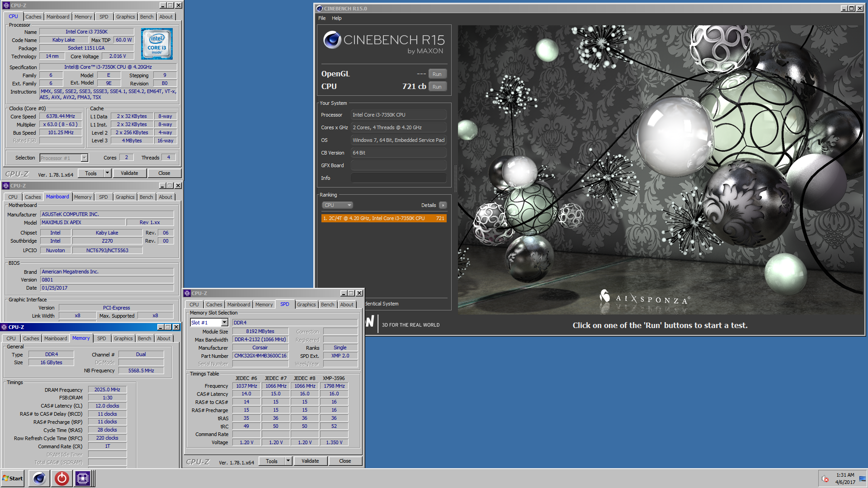Click the Cinebench R15 logo icon

click(332, 40)
